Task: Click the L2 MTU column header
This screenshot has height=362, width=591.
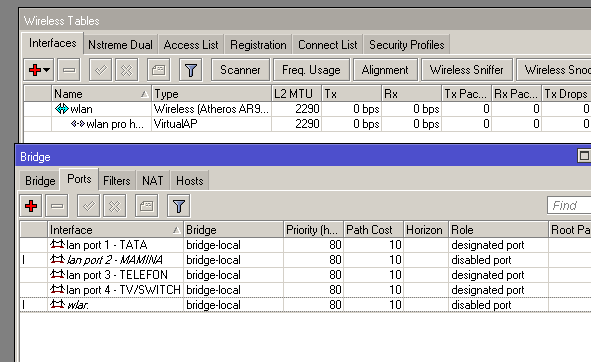Action: pyautogui.click(x=296, y=94)
